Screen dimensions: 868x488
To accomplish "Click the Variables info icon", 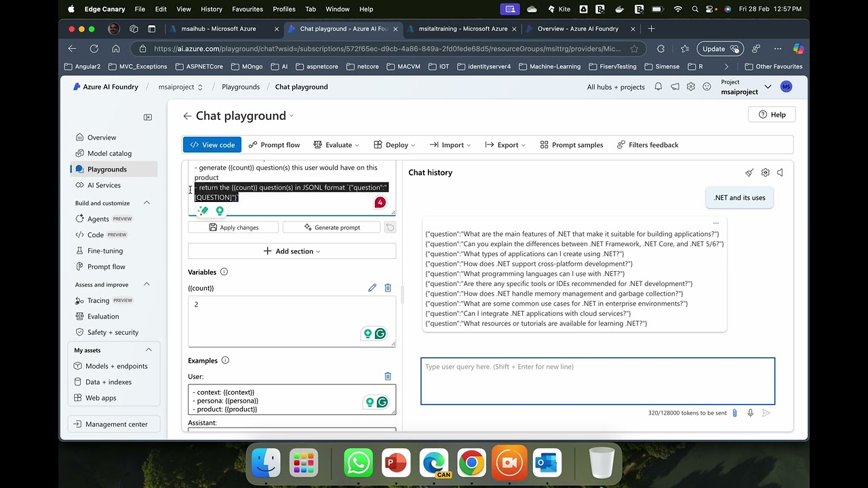I will pyautogui.click(x=224, y=272).
